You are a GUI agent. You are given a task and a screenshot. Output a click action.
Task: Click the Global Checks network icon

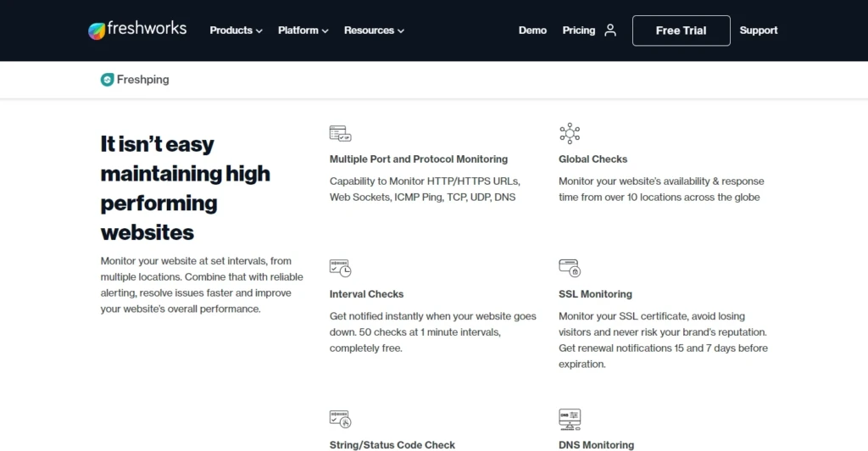[570, 133]
